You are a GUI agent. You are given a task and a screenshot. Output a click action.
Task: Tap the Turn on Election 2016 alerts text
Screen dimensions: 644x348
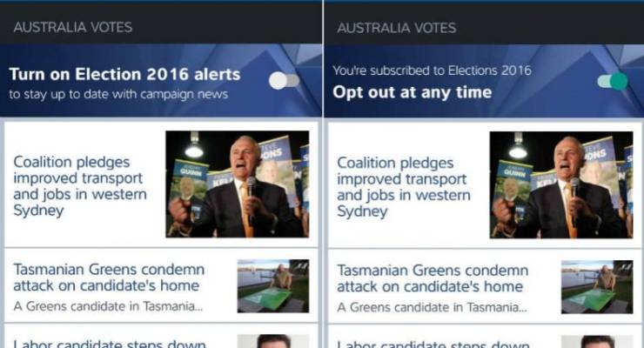click(x=124, y=74)
